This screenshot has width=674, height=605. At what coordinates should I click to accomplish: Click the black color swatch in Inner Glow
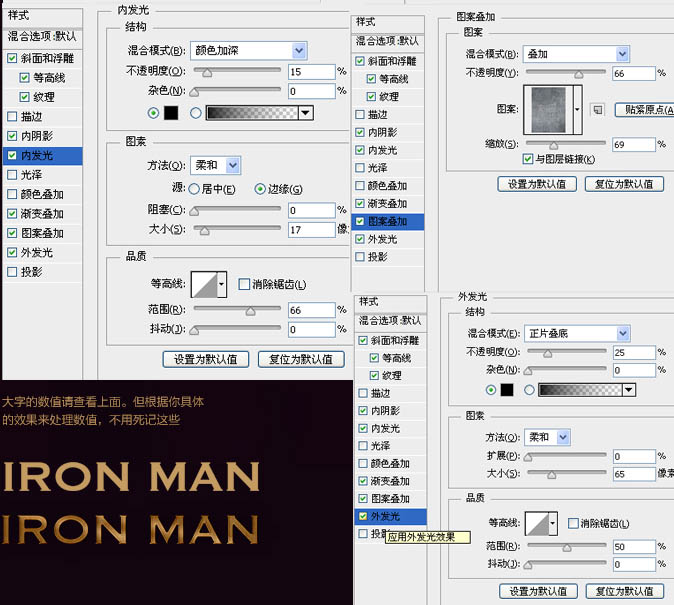click(171, 113)
